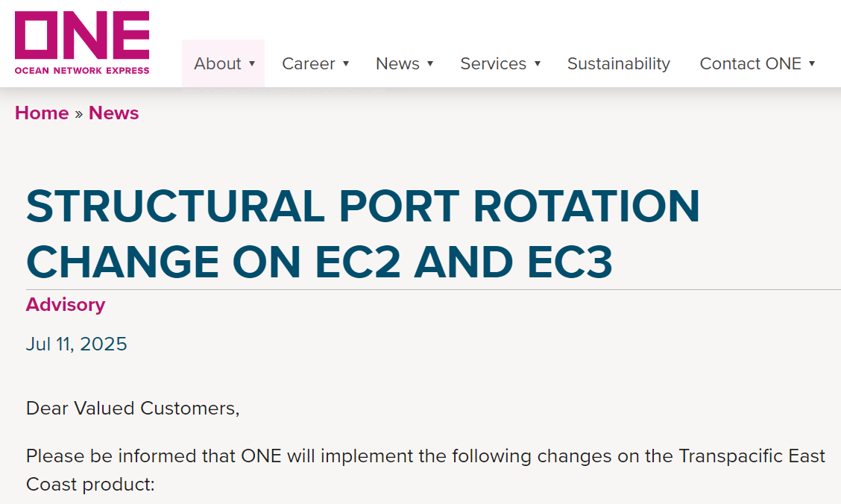Click the breadcrumb separator between Home and News
The width and height of the screenshot is (841, 504).
tap(78, 114)
